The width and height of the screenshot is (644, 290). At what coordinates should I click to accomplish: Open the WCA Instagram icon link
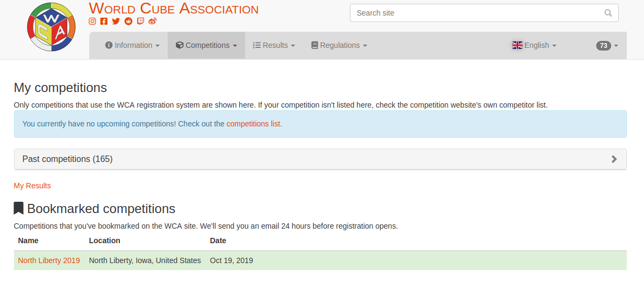coord(92,21)
